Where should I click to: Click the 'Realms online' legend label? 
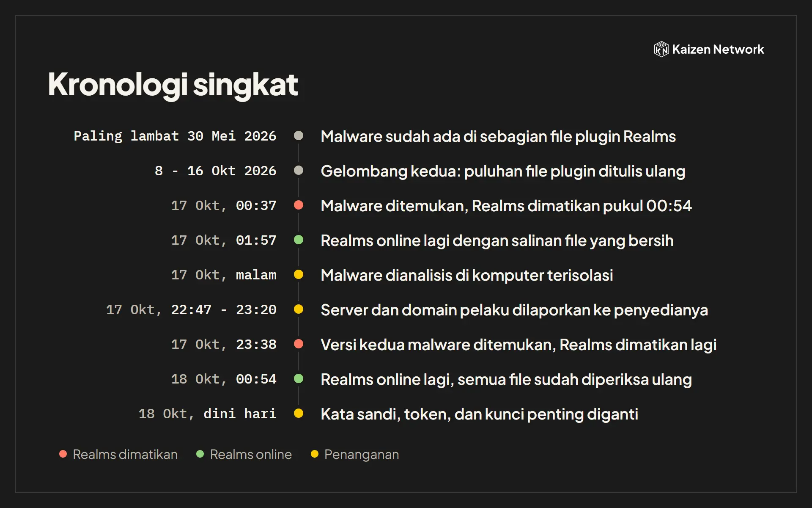[x=251, y=454]
